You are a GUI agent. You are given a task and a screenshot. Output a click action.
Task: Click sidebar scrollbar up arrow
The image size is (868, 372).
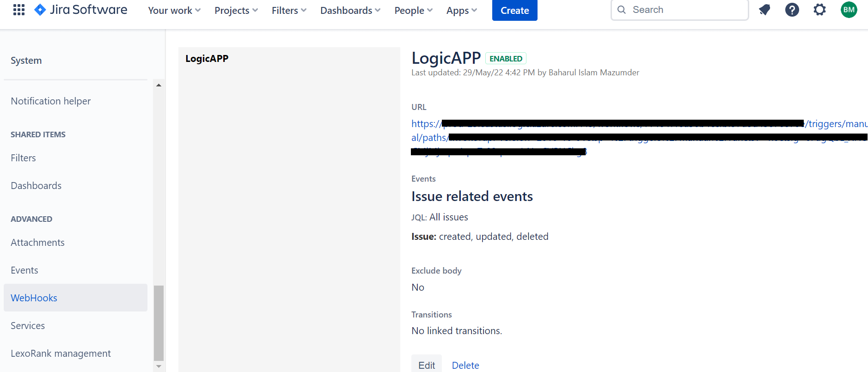click(159, 85)
